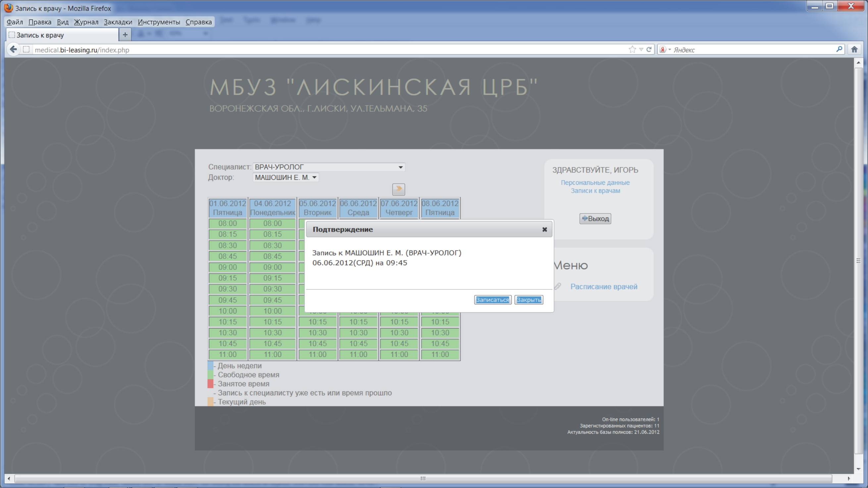Select 09:45 slot on 01.06.2012 Пятница
This screenshot has height=488, width=868.
click(228, 300)
